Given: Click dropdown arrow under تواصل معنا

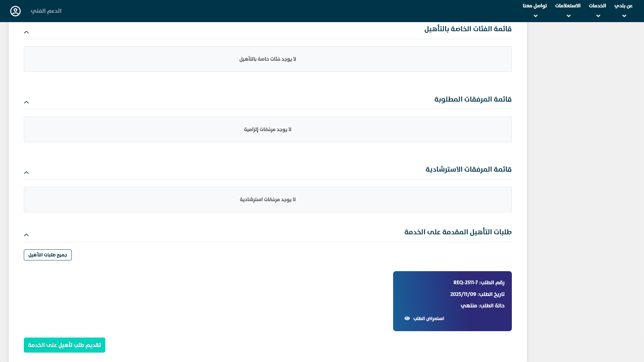Looking at the screenshot, I should [x=535, y=16].
